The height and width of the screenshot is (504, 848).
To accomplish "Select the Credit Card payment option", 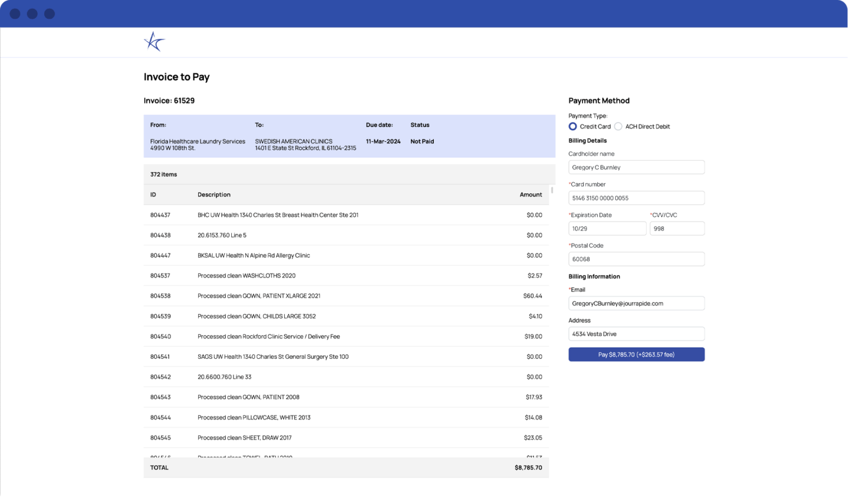I will pyautogui.click(x=573, y=126).
